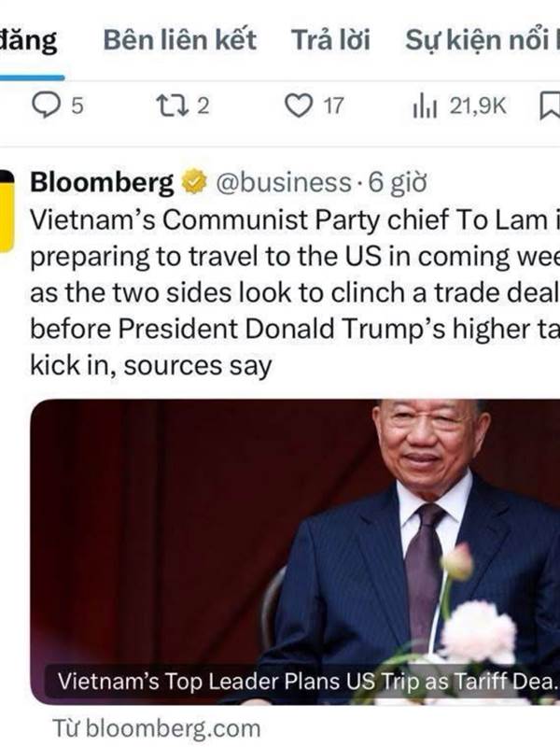Open the @business handle
This screenshot has height=747, width=560.
click(x=284, y=183)
